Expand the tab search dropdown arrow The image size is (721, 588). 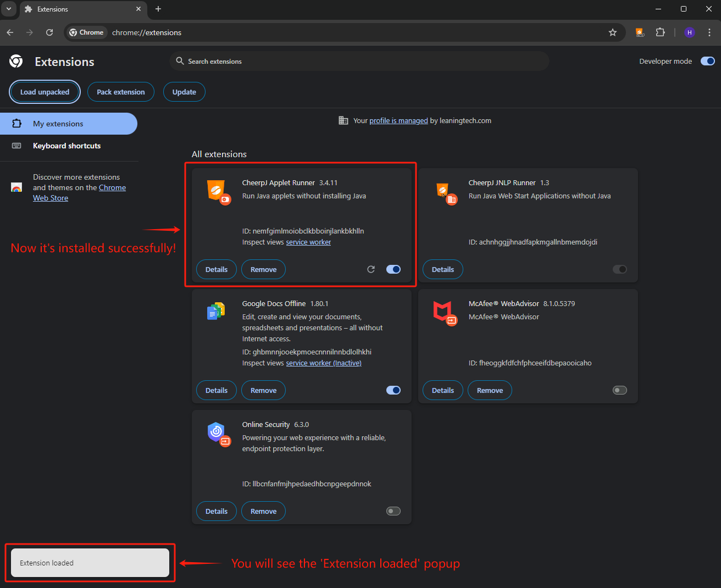click(x=9, y=9)
